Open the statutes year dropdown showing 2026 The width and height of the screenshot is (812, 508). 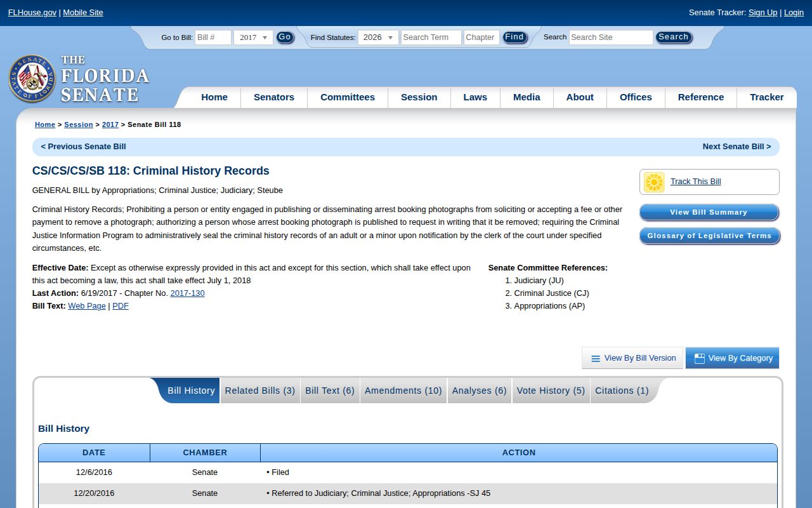(x=378, y=37)
